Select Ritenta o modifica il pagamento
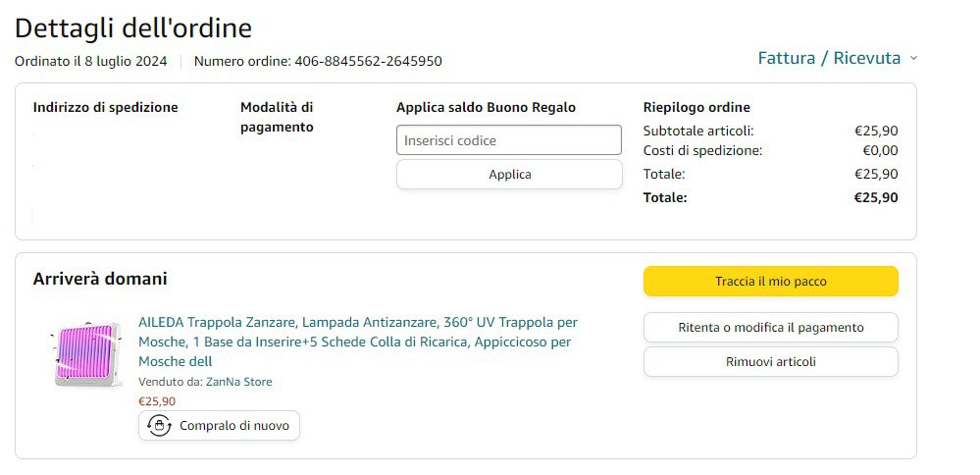The image size is (980, 475). 770,328
